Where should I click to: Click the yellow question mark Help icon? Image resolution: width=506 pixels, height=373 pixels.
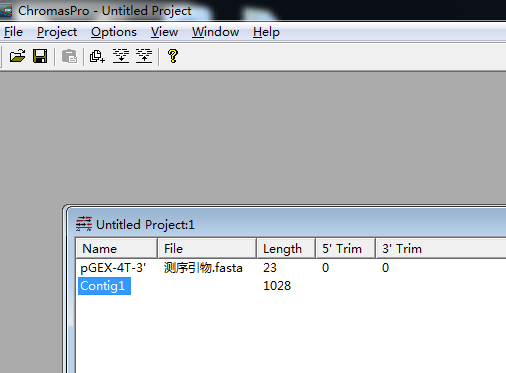[x=173, y=56]
